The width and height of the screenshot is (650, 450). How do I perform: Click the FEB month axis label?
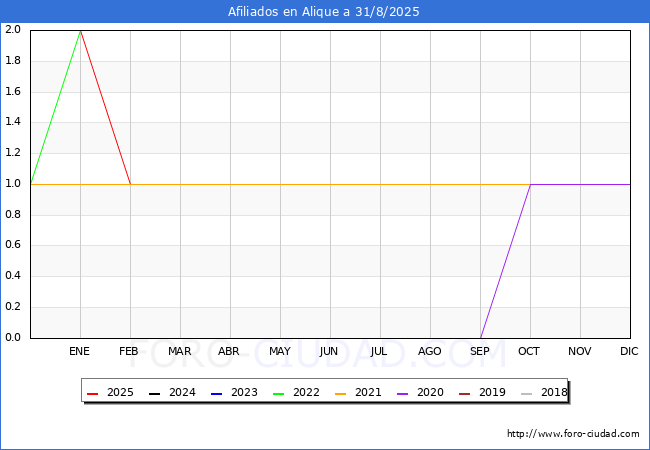pos(130,352)
